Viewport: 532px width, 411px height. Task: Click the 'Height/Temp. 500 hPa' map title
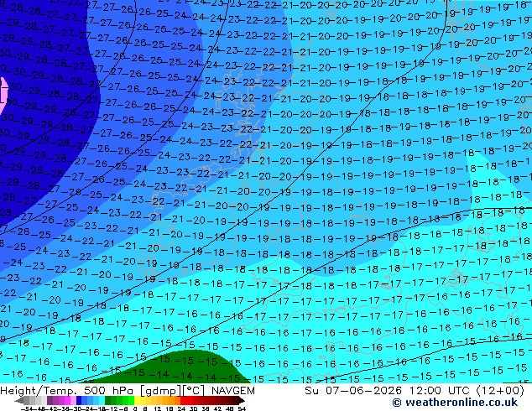click(66, 391)
